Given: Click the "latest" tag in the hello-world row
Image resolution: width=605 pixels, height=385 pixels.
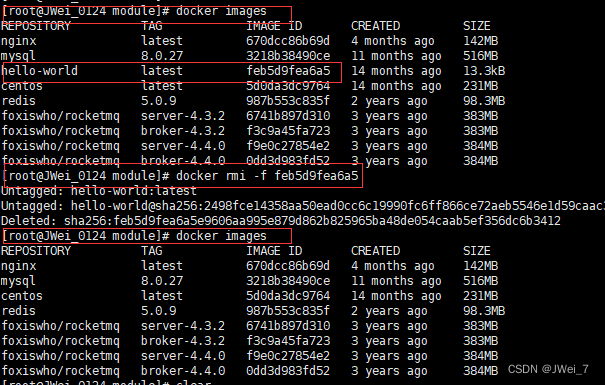Looking at the screenshot, I should click(162, 71).
